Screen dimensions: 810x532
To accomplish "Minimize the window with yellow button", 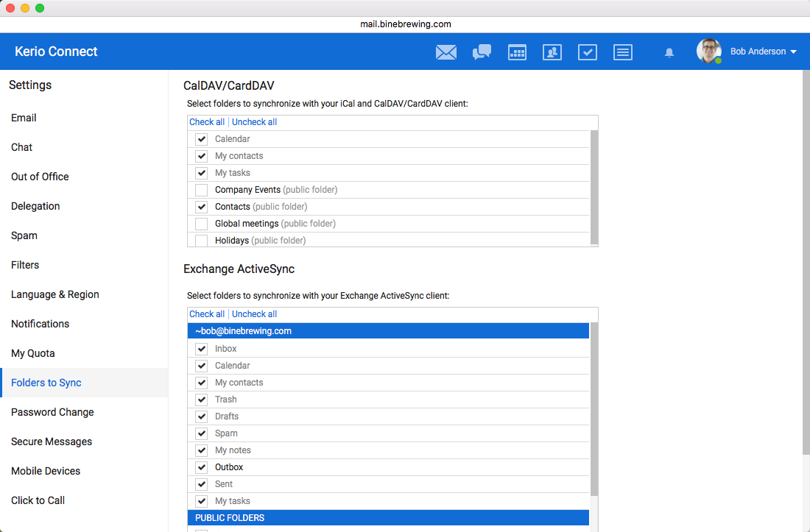I will [25, 8].
